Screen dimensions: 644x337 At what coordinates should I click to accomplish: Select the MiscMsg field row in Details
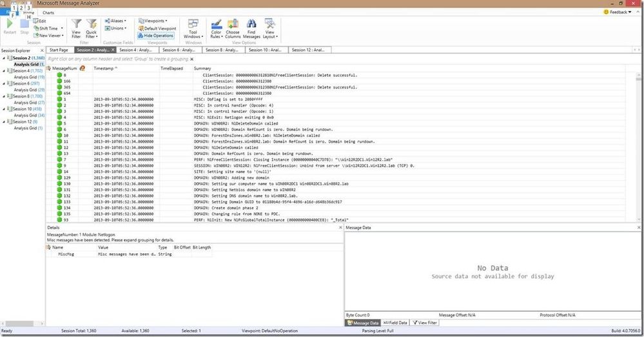pyautogui.click(x=130, y=254)
